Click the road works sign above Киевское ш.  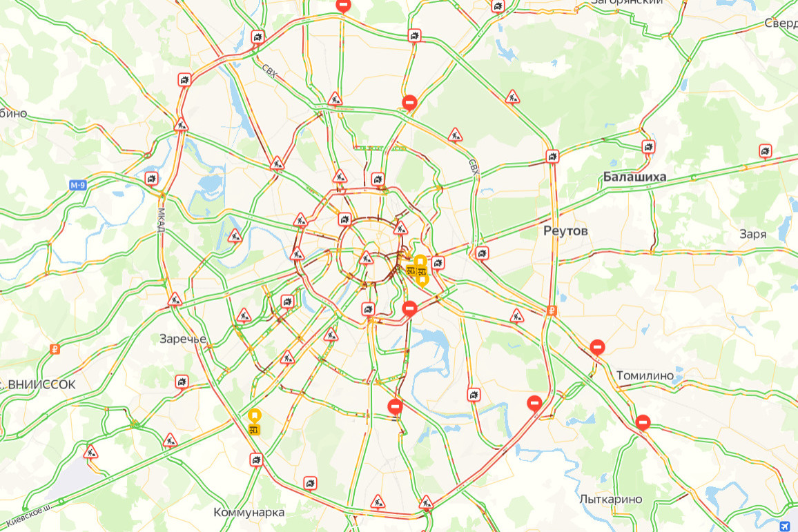pos(90,452)
